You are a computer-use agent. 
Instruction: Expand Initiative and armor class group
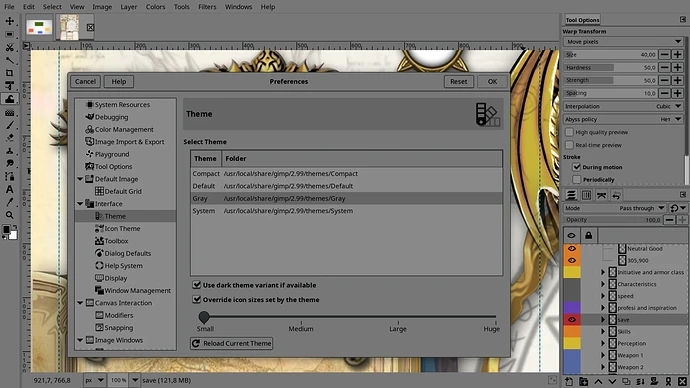[x=603, y=272]
